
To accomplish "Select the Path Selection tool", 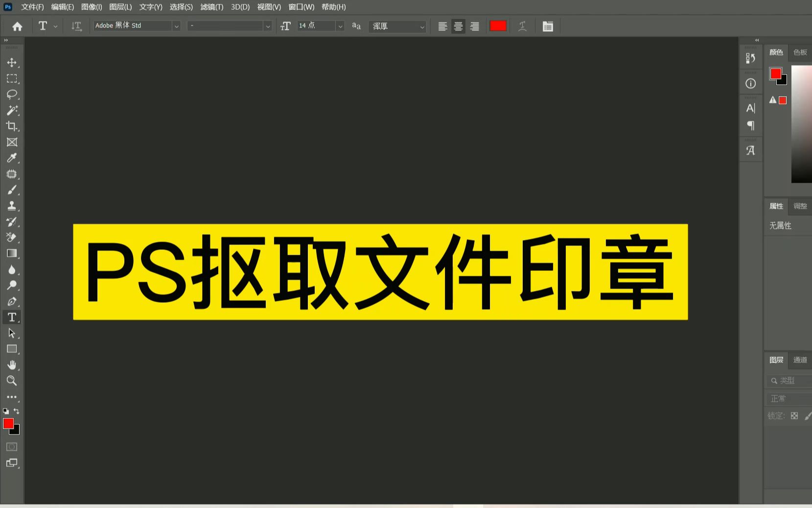I will click(12, 333).
